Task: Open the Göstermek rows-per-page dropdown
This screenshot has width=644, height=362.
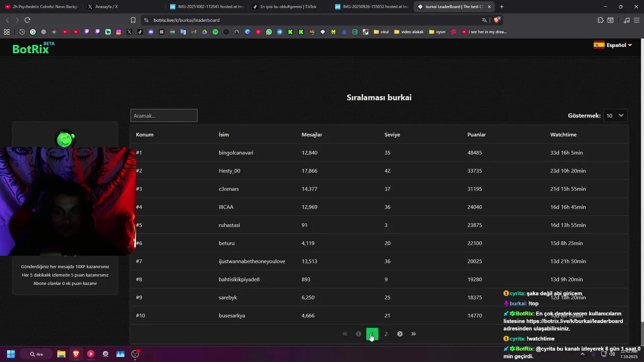Action: coord(615,116)
